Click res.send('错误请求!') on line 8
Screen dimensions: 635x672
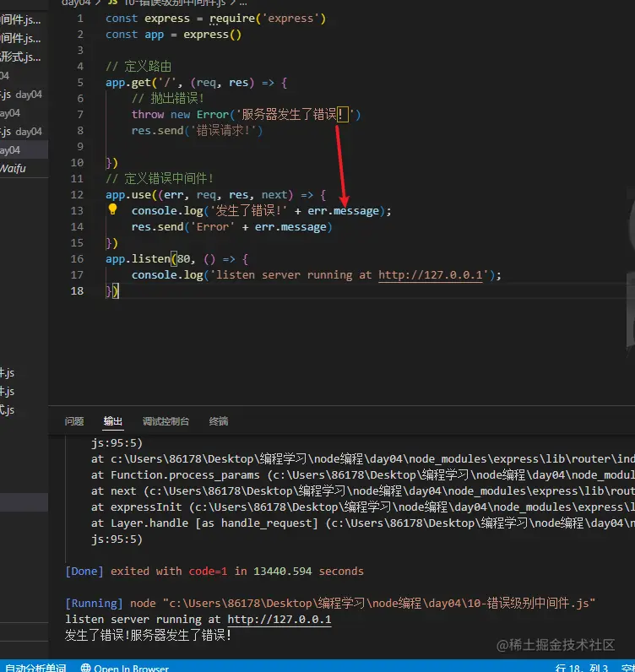(198, 130)
